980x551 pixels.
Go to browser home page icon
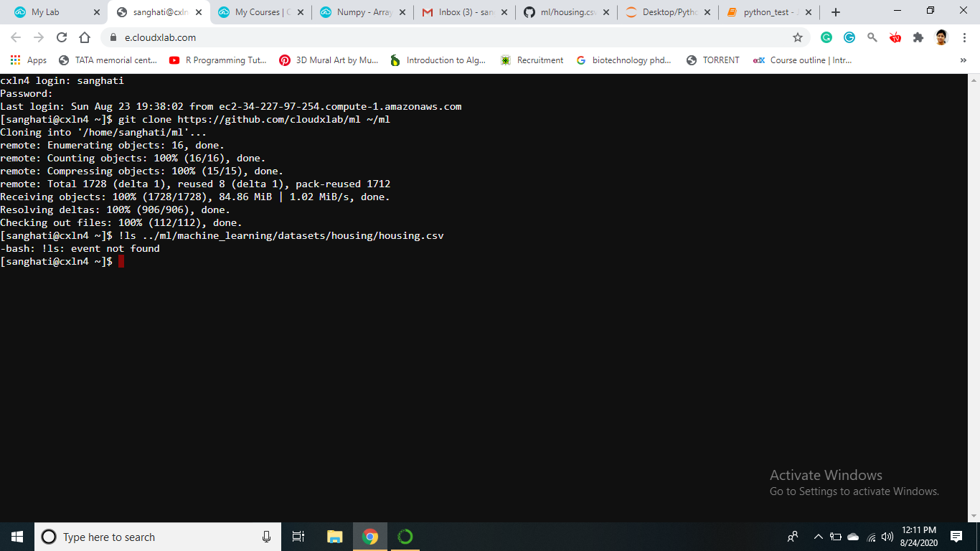(x=85, y=37)
